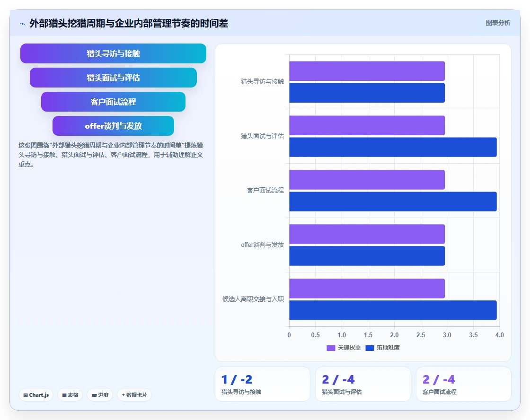The width and height of the screenshot is (530, 420).
Task: Click the 关键权重 legend label
Action: pyautogui.click(x=349, y=348)
